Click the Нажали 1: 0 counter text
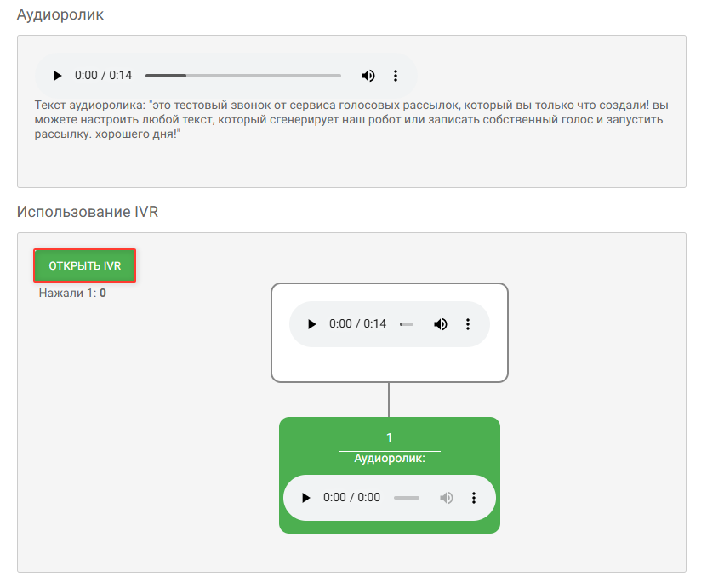 72,293
